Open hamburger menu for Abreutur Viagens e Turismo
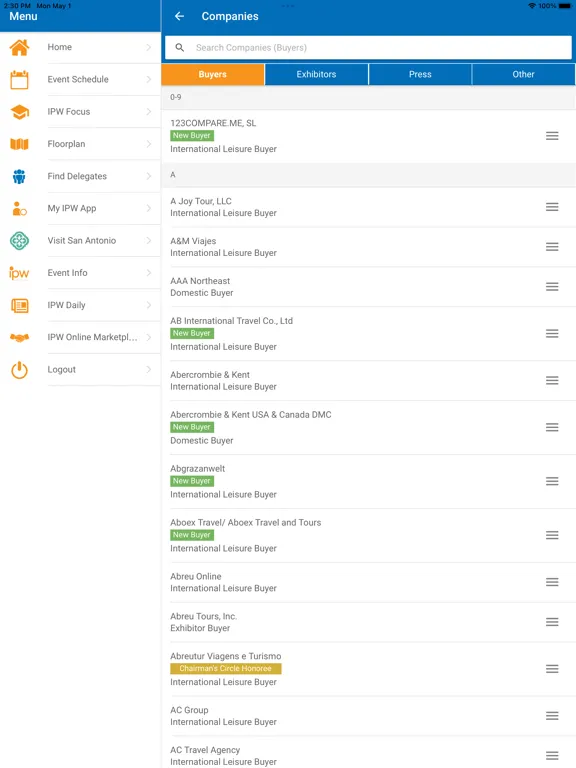This screenshot has height=768, width=576. (552, 669)
